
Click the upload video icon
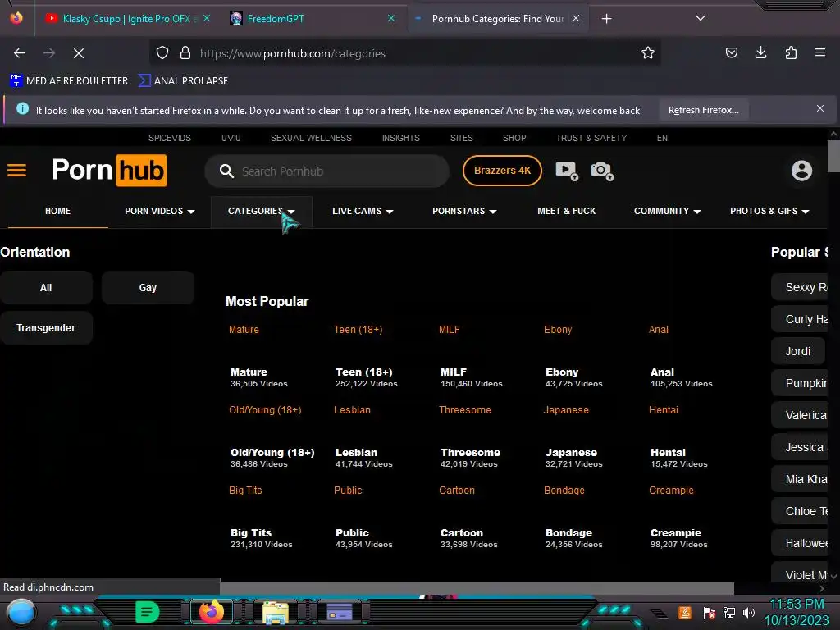point(567,171)
